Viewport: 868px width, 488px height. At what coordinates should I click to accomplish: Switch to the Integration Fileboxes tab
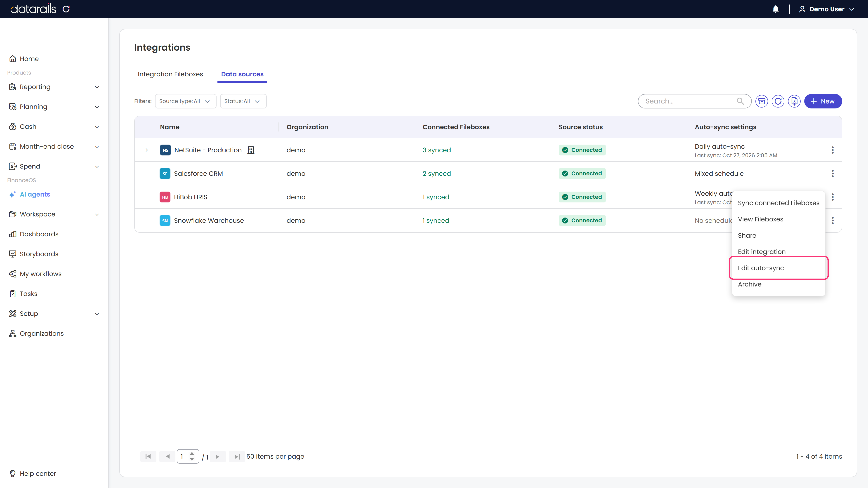tap(170, 74)
